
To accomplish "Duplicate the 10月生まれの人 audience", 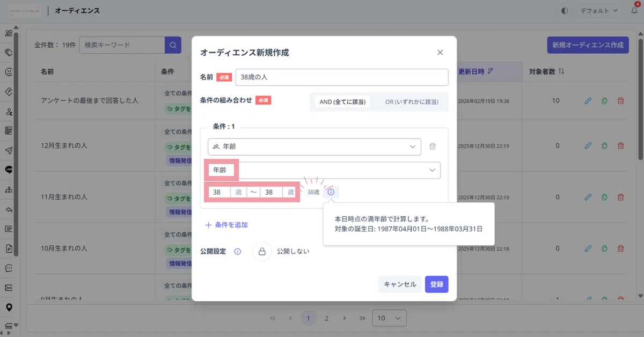I will point(604,248).
